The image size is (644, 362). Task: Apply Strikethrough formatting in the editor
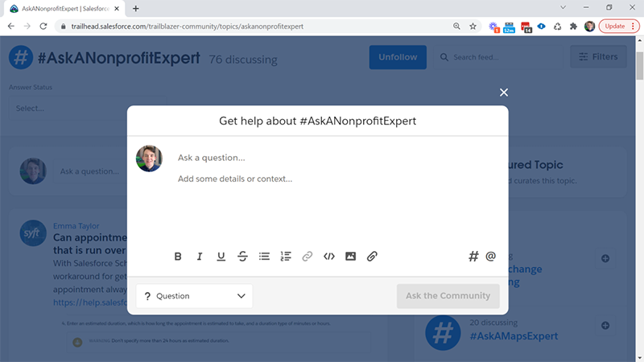(x=242, y=256)
